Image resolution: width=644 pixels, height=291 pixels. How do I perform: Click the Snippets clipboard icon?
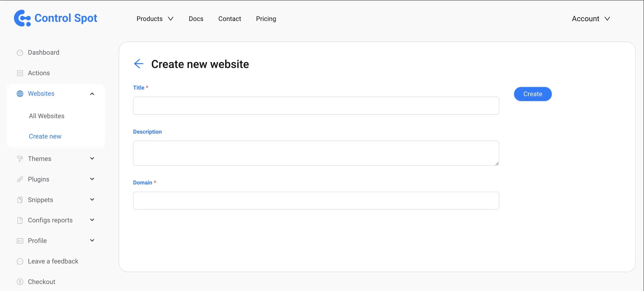coord(20,200)
